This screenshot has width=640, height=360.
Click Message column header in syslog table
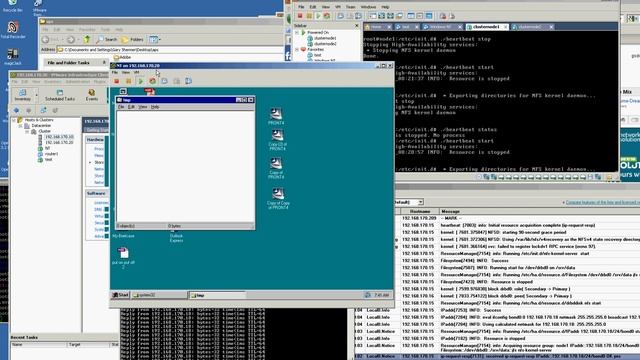tap(539, 211)
